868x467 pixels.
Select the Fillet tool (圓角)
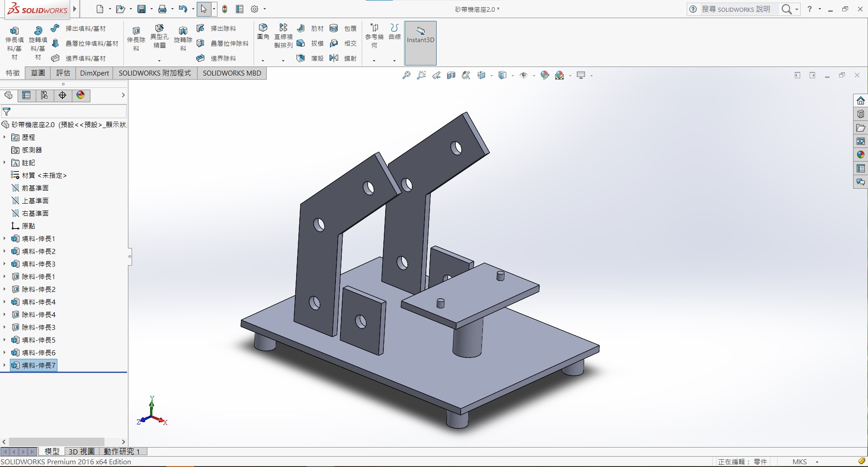click(263, 32)
